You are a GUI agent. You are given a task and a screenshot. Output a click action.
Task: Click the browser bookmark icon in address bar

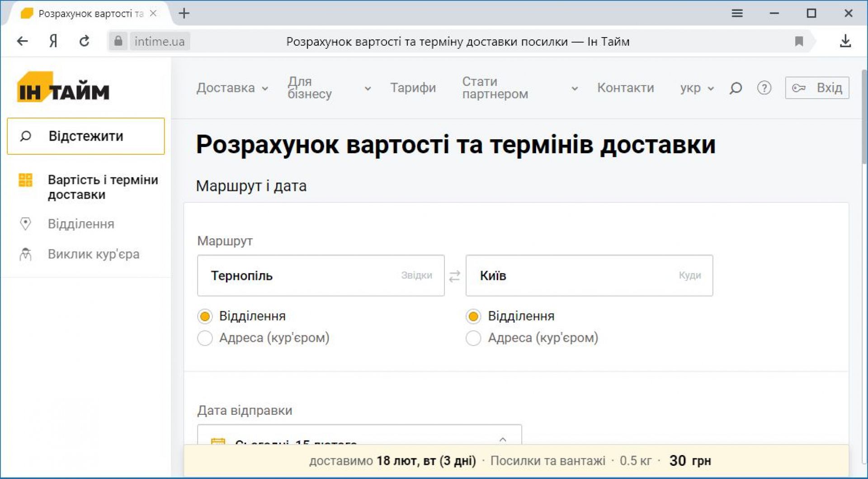[x=799, y=42]
